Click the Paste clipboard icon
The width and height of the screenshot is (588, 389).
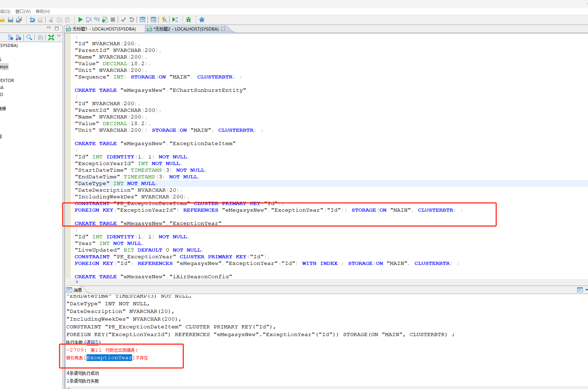point(68,20)
